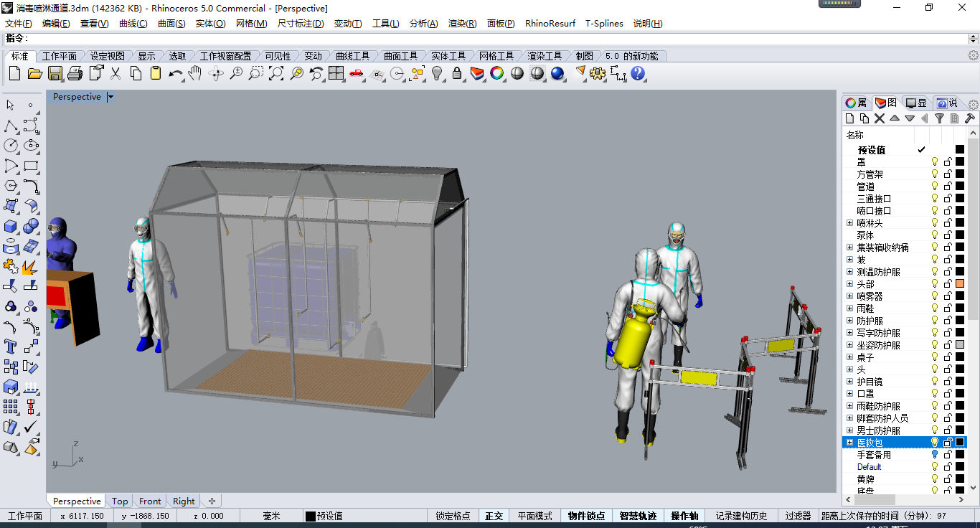Screen dimensions: 980x528
Task: Save the model with the floppy disk icon
Action: tap(55, 73)
